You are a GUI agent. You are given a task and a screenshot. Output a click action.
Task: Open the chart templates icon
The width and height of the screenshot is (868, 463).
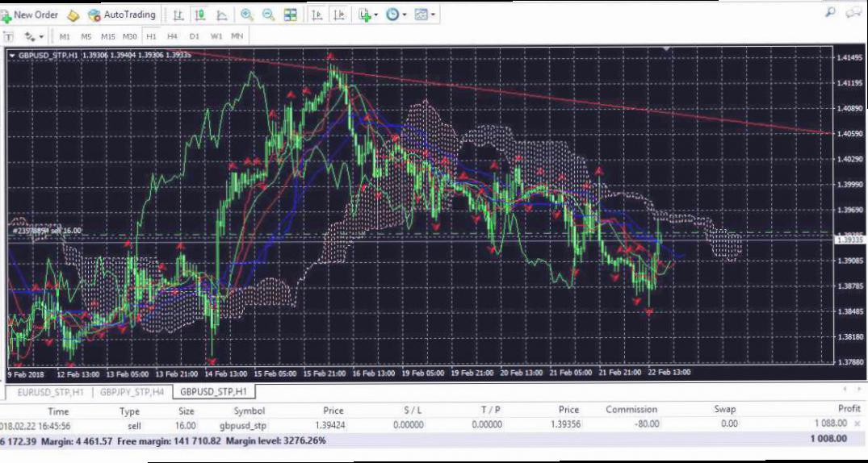click(x=421, y=15)
